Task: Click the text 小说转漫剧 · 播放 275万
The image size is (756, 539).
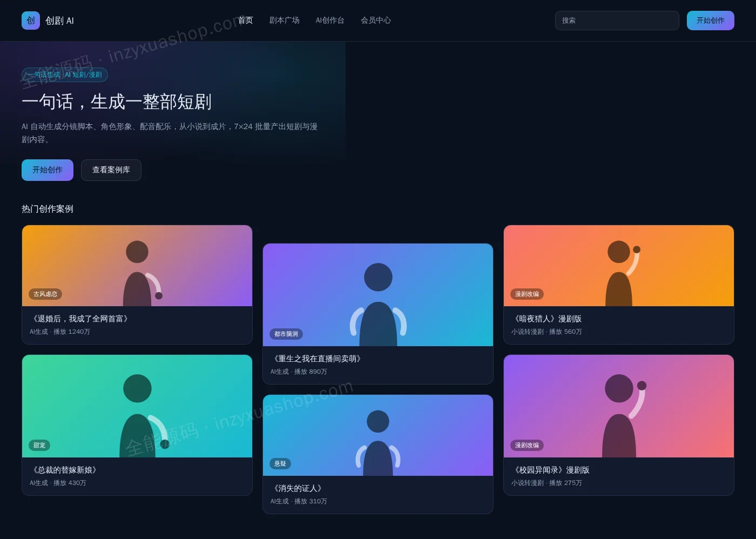Action: 546,483
